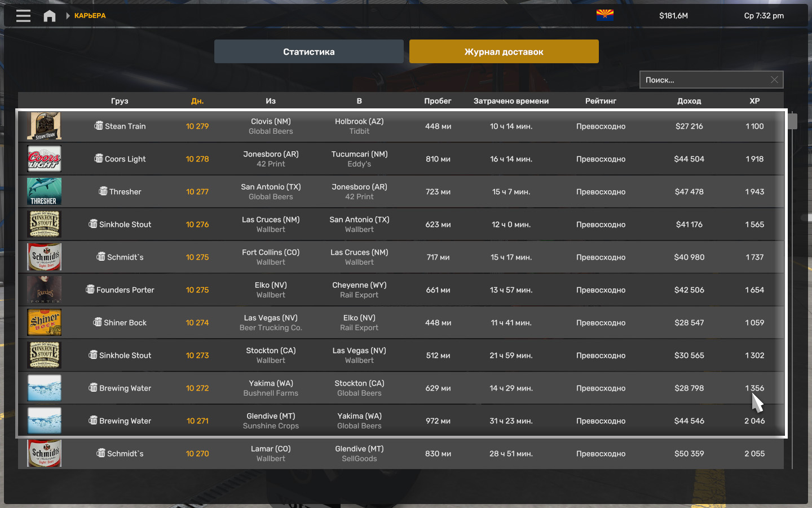This screenshot has height=508, width=812.
Task: Click Founders Porter cargo icon
Action: pos(90,289)
